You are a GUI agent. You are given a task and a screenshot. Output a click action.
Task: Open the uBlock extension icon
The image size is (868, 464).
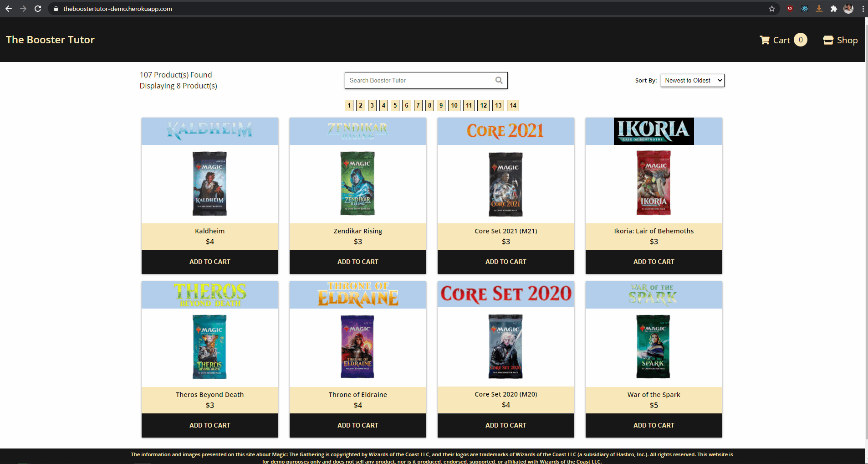[790, 9]
